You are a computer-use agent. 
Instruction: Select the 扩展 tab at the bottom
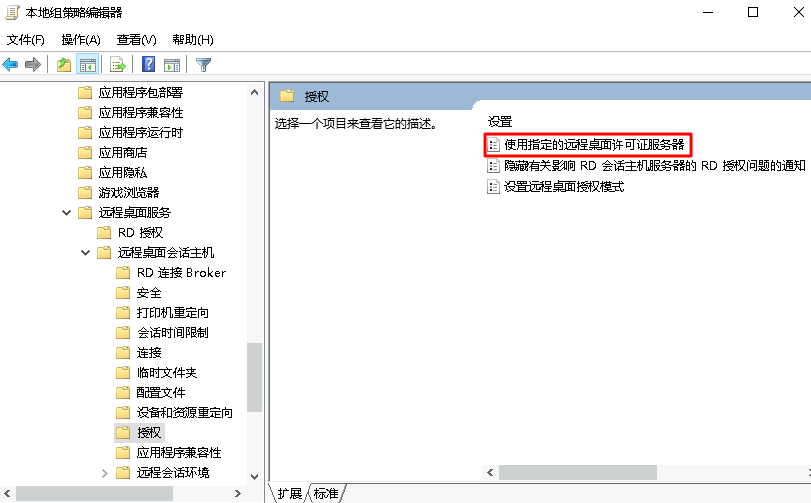290,494
